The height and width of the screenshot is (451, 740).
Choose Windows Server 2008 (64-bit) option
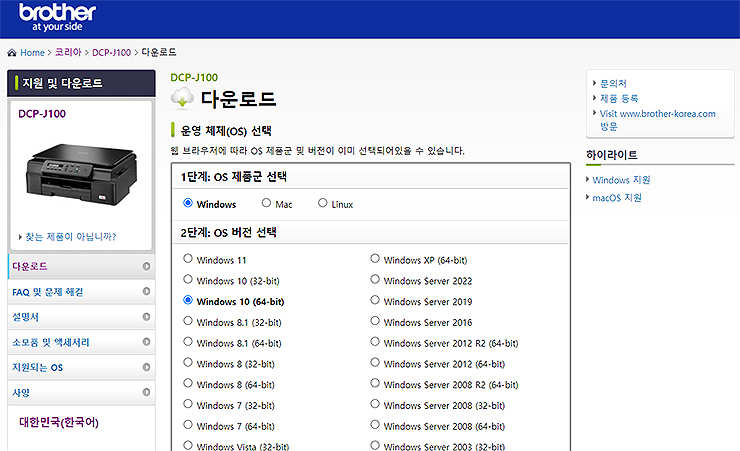coord(375,425)
